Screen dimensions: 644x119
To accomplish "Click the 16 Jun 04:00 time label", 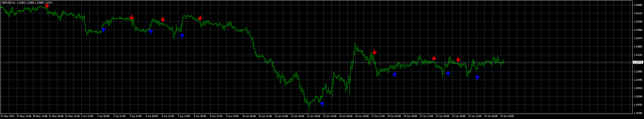I will point(346,116).
